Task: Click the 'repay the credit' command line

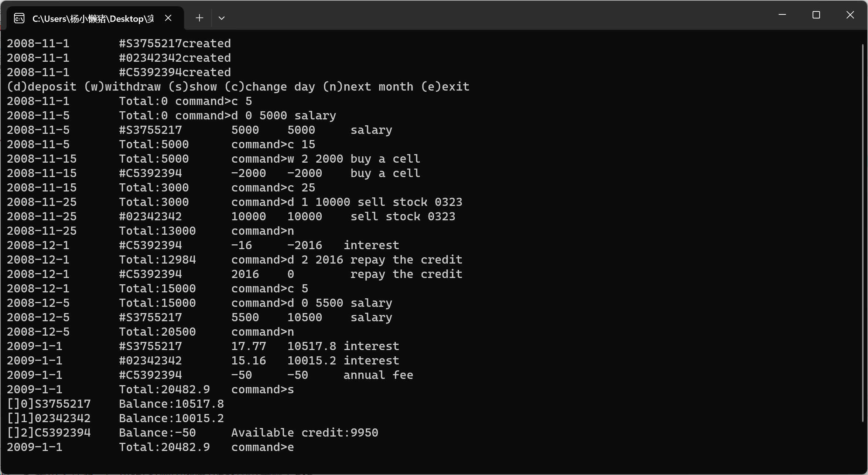Action: pos(346,259)
